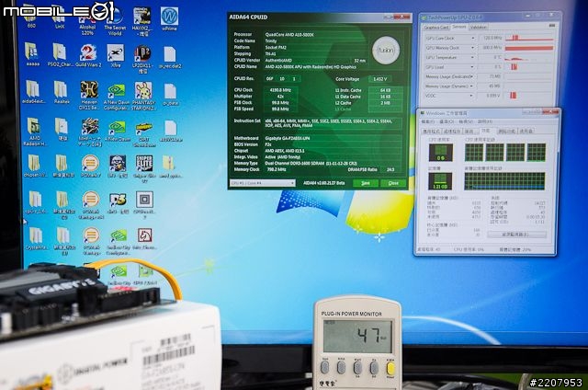This screenshot has width=588, height=390.
Task: Click the Resource Monitor button in Task Manager
Action: point(516,235)
